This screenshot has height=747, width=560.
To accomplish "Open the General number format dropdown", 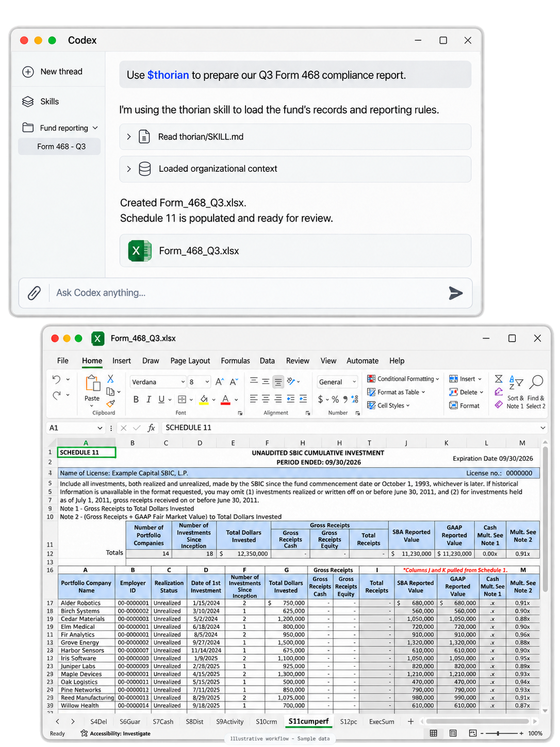I will pyautogui.click(x=354, y=382).
